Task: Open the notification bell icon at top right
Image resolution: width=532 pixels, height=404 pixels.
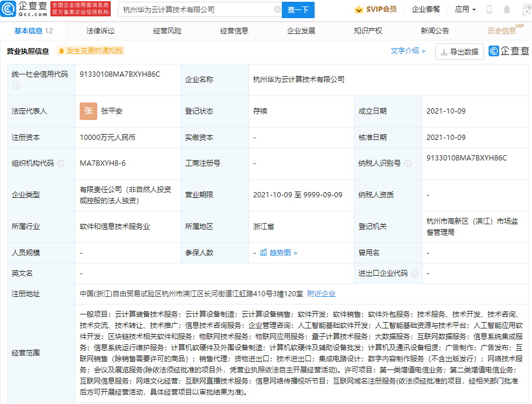Action: click(x=507, y=9)
